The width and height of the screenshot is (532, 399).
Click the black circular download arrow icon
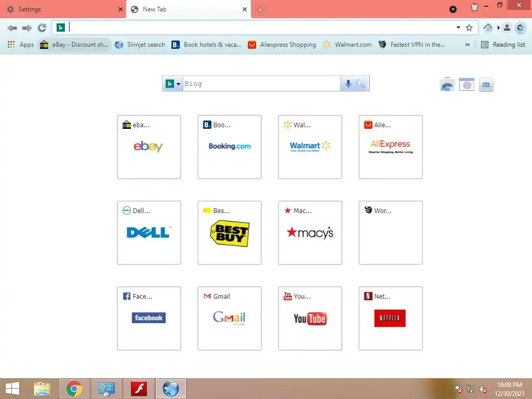coord(453,9)
